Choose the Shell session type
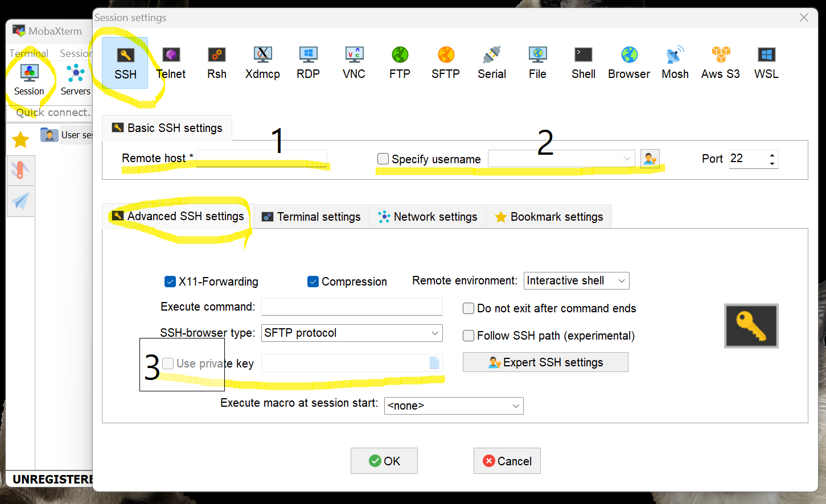 point(583,63)
